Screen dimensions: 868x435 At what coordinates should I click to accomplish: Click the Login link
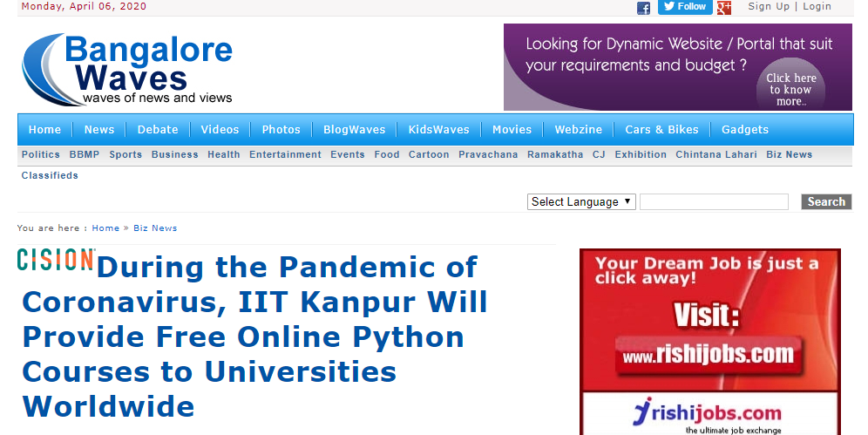click(817, 6)
